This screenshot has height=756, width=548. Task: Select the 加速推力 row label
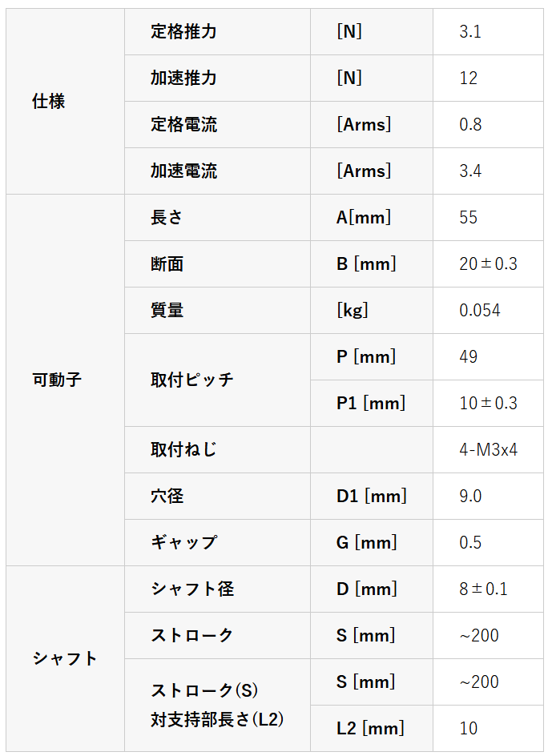pyautogui.click(x=183, y=78)
